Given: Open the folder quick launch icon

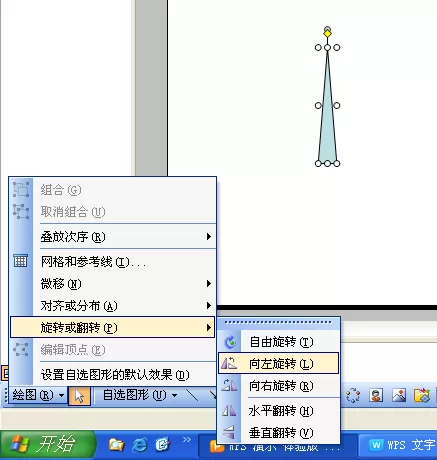Looking at the screenshot, I should [x=116, y=445].
